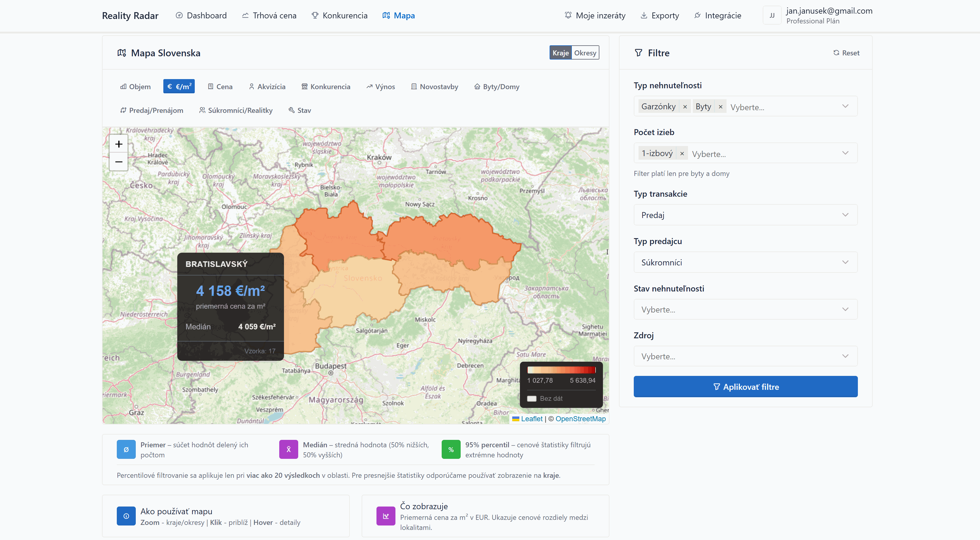Viewport: 980px width, 540px height.
Task: Expand the Zdroj selection dropdown
Action: point(745,356)
